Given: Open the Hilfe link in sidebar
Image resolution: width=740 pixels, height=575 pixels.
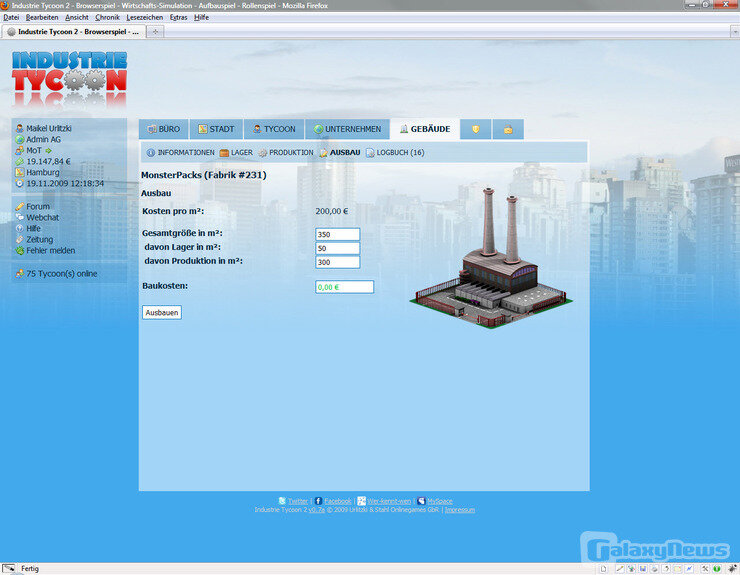Looking at the screenshot, I should pyautogui.click(x=34, y=228).
